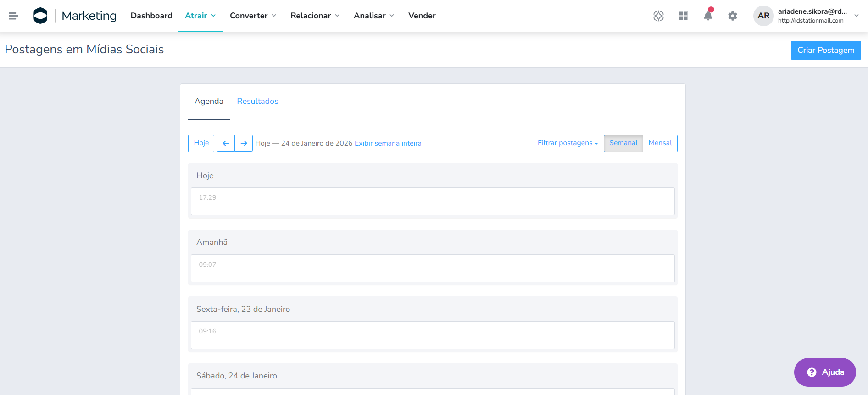Expand the Converter menu
The width and height of the screenshot is (868, 395).
pos(253,16)
